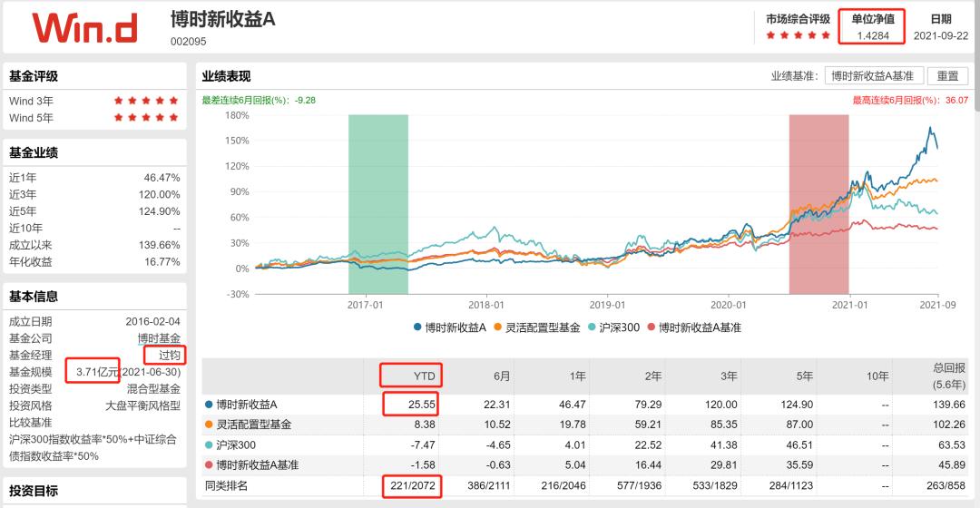This screenshot has width=980, height=508.
Task: Click the 博时新收益A基准 row label in the table
Action: click(258, 464)
